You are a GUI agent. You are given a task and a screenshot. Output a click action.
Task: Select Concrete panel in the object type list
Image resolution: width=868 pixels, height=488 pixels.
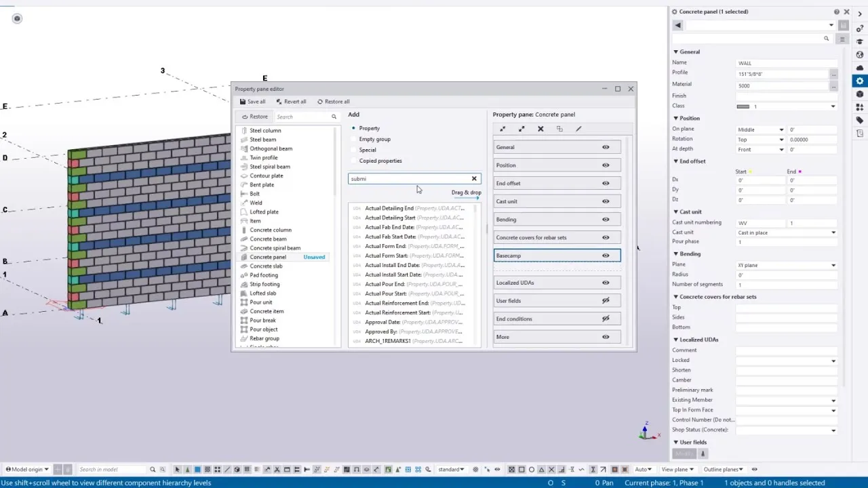pyautogui.click(x=268, y=257)
